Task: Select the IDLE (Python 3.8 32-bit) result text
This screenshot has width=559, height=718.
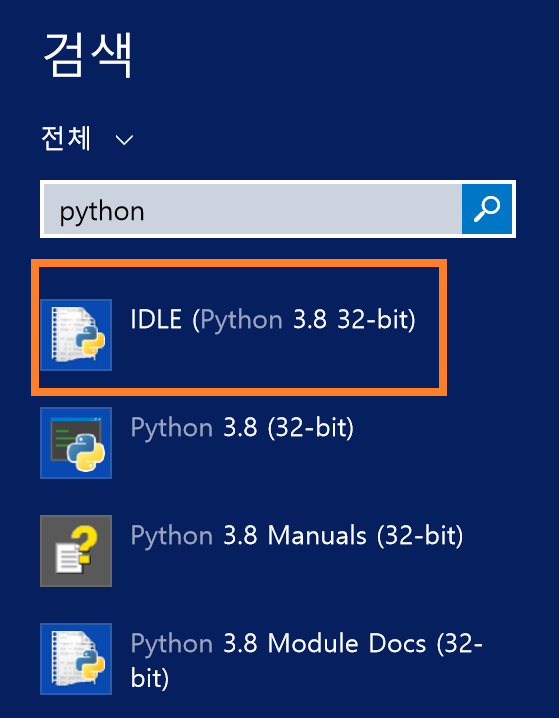Action: coord(273,320)
